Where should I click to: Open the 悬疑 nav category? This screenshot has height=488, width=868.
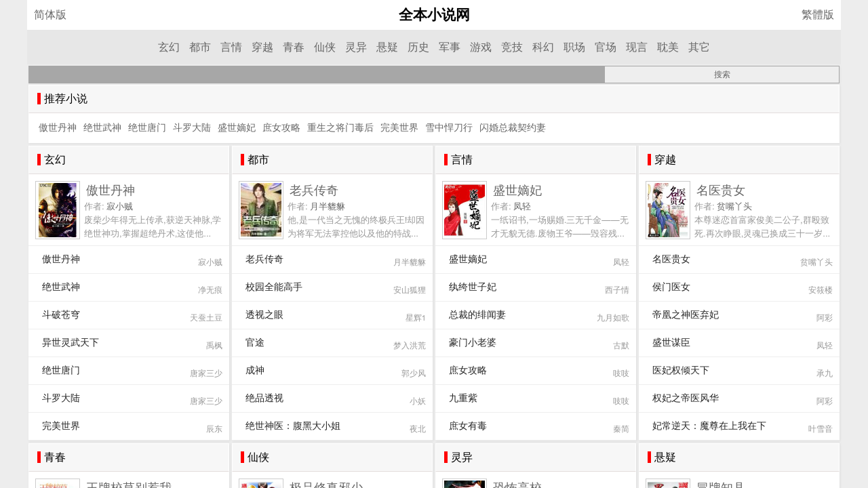point(387,47)
